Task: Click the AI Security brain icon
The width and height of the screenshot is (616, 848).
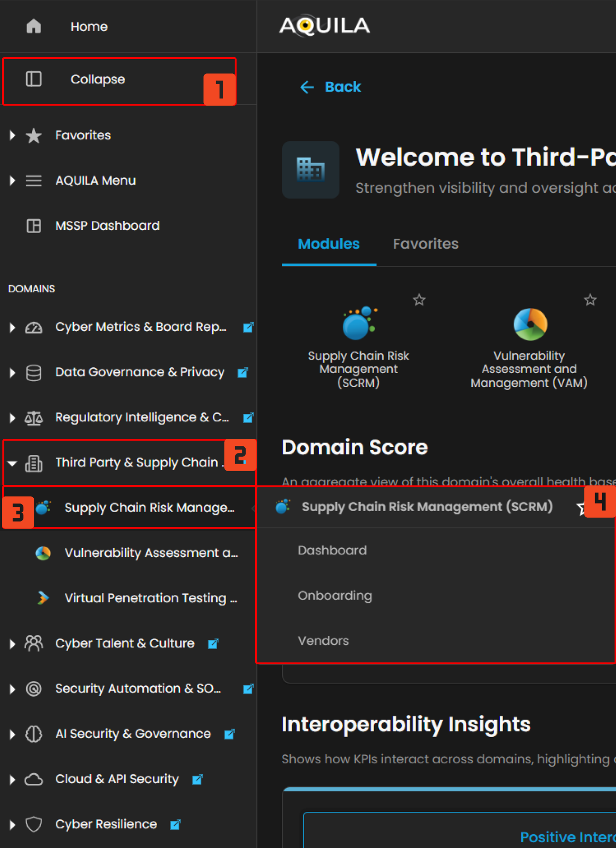Action: pyautogui.click(x=33, y=734)
